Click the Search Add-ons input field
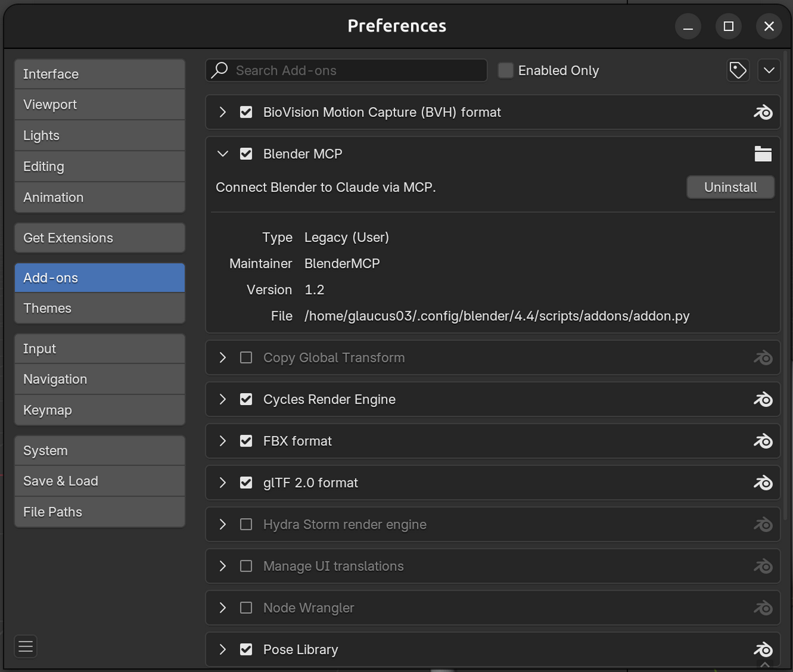This screenshot has height=672, width=793. pos(347,70)
